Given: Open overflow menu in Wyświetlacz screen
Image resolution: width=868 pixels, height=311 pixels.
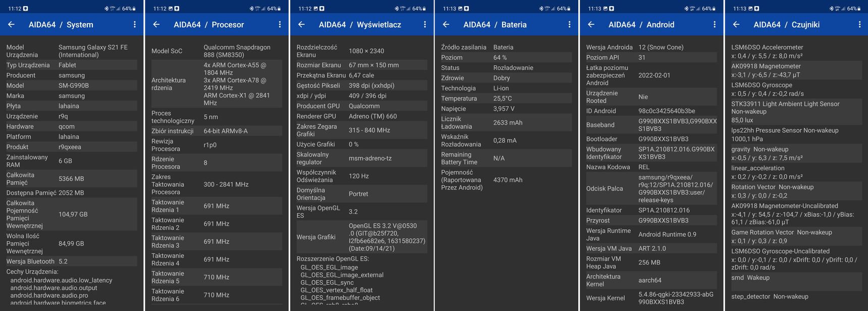Looking at the screenshot, I should coord(425,24).
